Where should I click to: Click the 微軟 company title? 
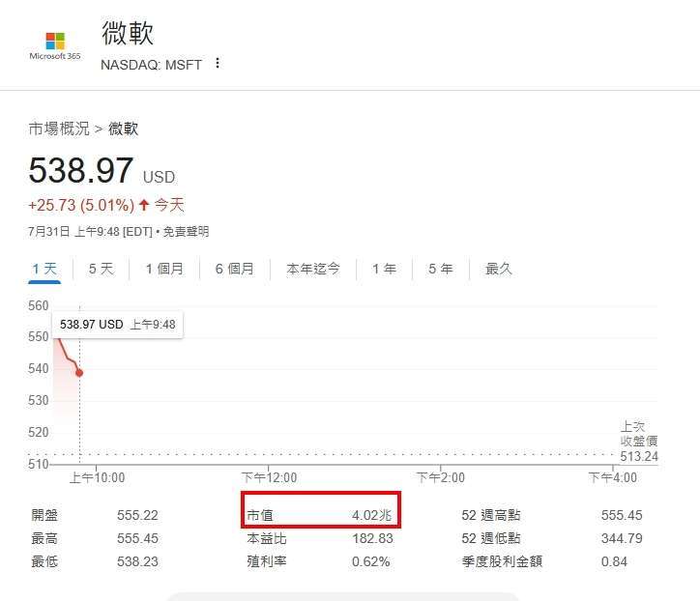click(x=128, y=33)
